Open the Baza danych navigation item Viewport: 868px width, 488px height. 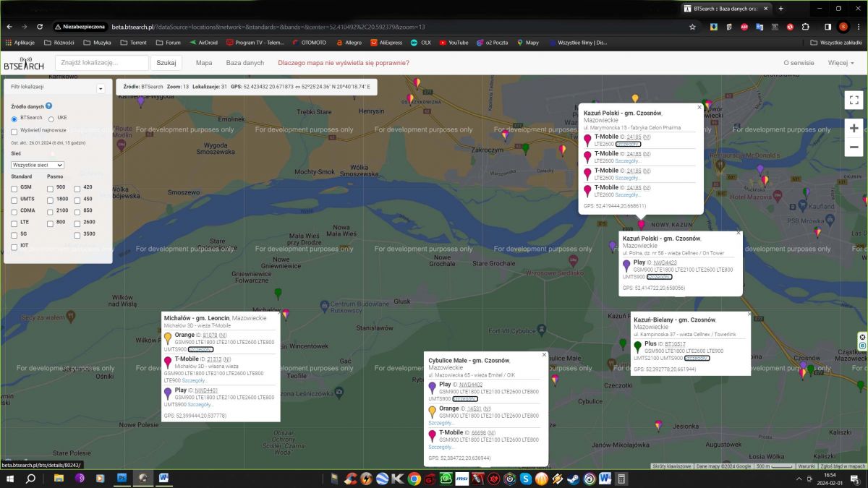pyautogui.click(x=245, y=63)
